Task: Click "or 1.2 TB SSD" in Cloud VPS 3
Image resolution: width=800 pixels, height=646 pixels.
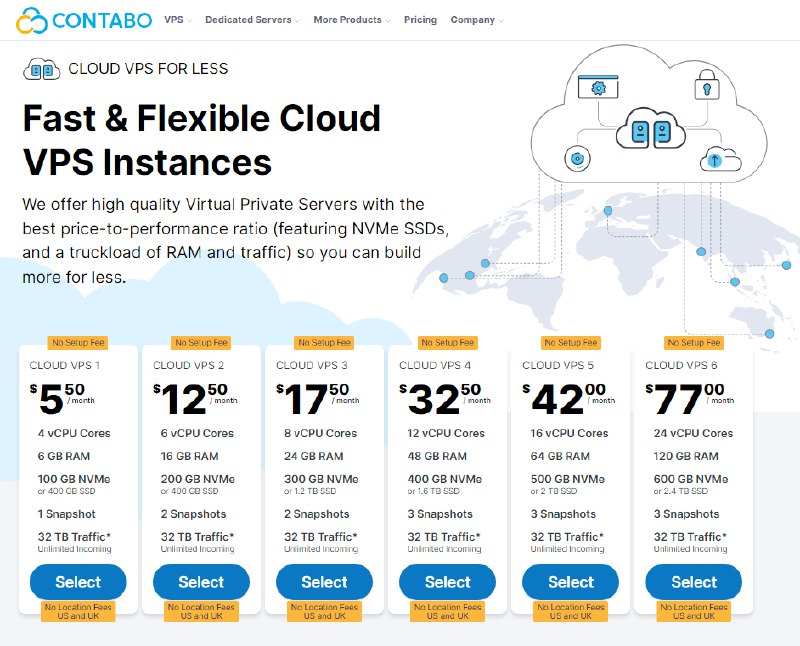Action: (310, 491)
